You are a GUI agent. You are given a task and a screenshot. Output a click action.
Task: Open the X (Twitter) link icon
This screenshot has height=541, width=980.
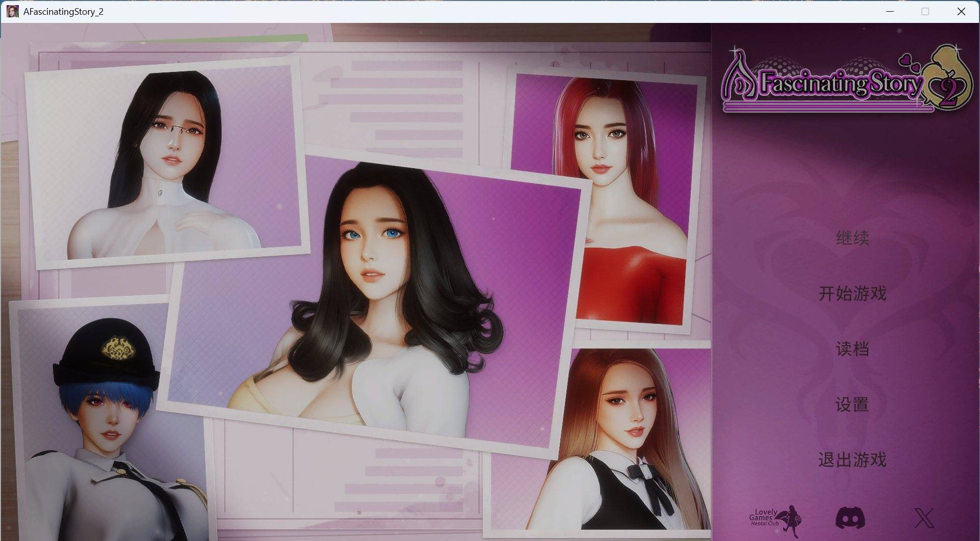(x=924, y=518)
